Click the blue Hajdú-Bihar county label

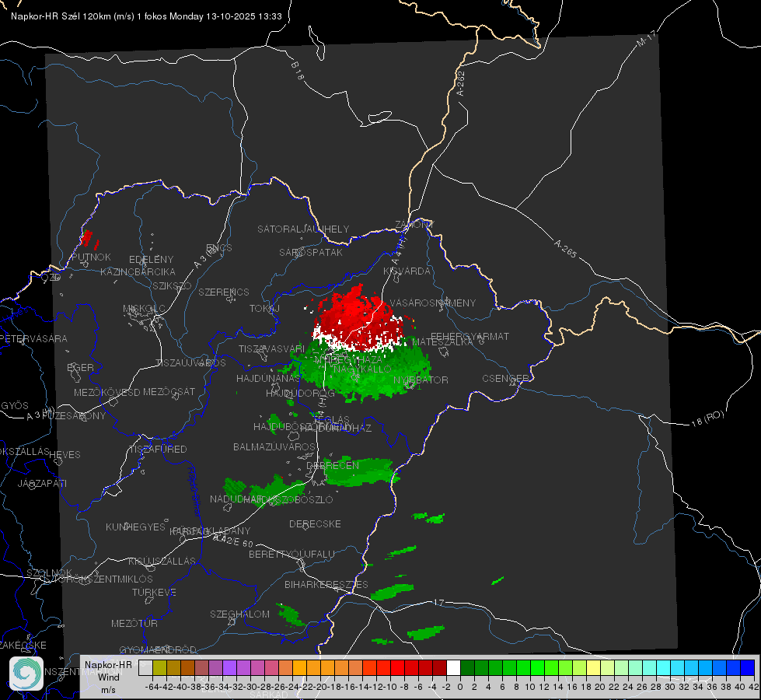click(194, 492)
